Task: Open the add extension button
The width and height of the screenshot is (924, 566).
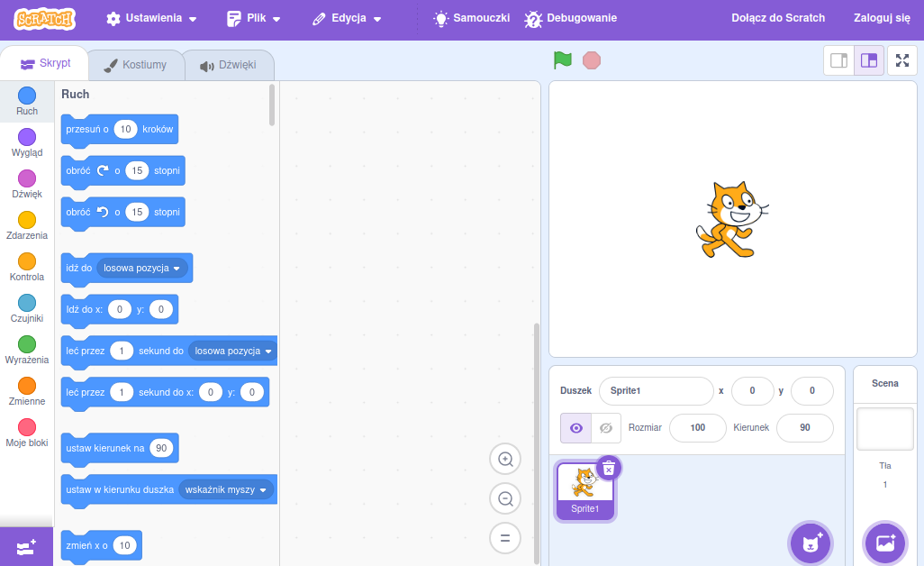Action: pyautogui.click(x=26, y=547)
